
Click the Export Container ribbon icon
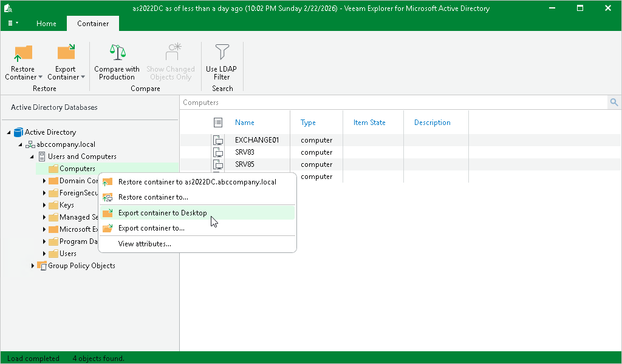pos(66,52)
